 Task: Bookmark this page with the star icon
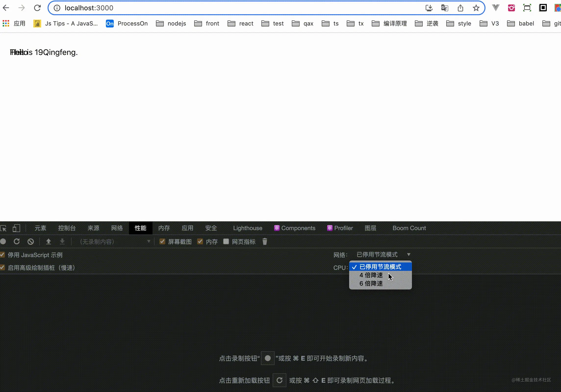476,8
